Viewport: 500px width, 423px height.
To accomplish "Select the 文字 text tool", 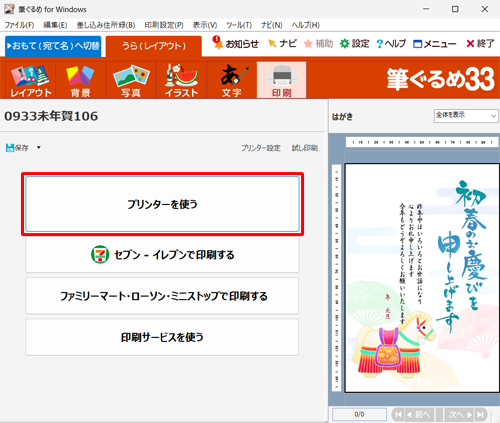I will tap(231, 80).
